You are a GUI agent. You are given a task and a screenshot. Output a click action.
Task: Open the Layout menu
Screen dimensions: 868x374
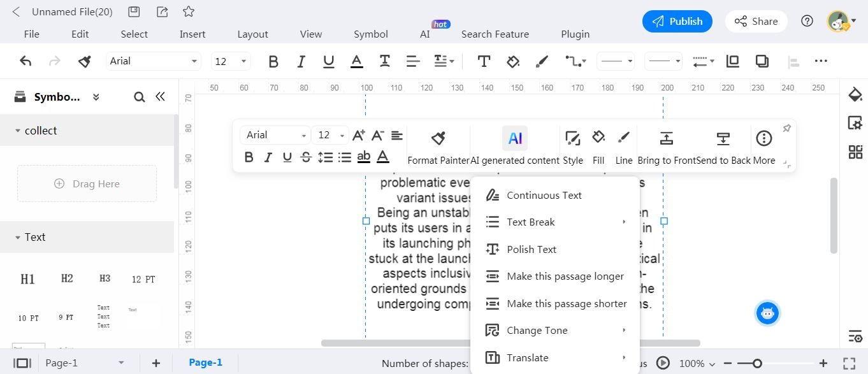pos(253,34)
